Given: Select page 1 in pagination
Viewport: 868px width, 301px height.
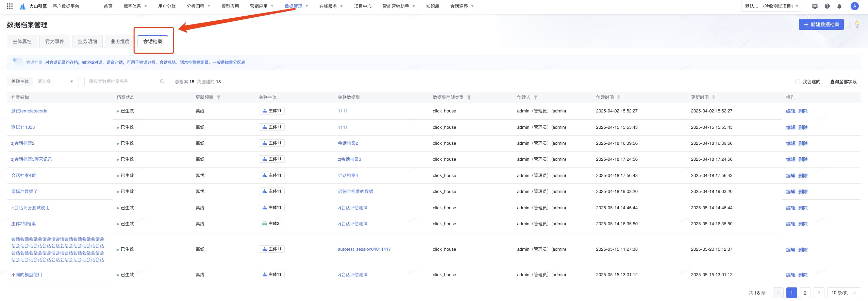Looking at the screenshot, I should coord(791,293).
